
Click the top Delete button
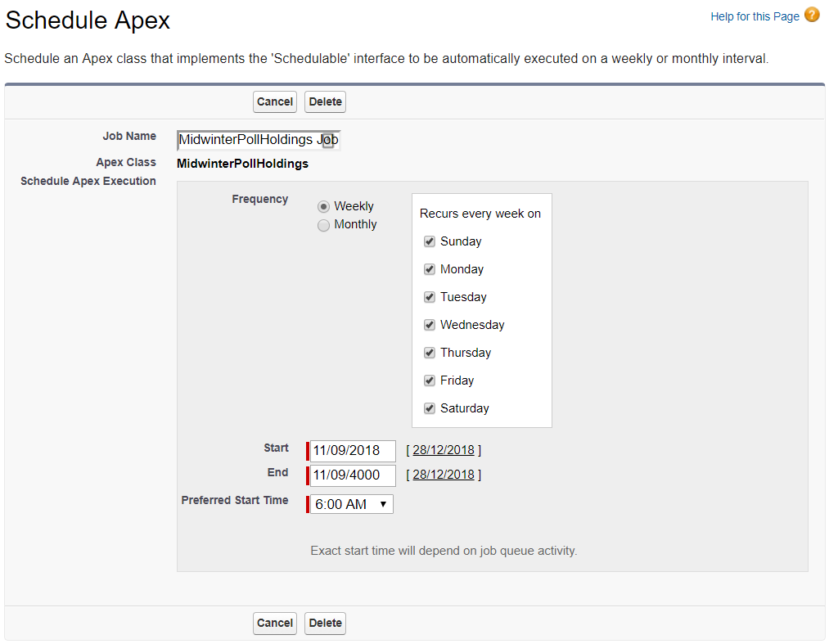(325, 102)
